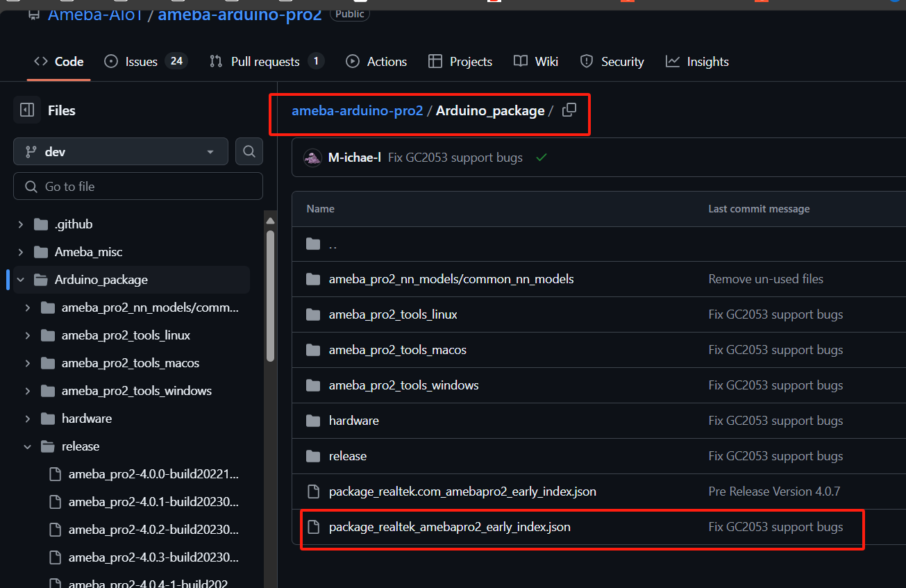Open release folder in file list
906x588 pixels.
tap(348, 456)
